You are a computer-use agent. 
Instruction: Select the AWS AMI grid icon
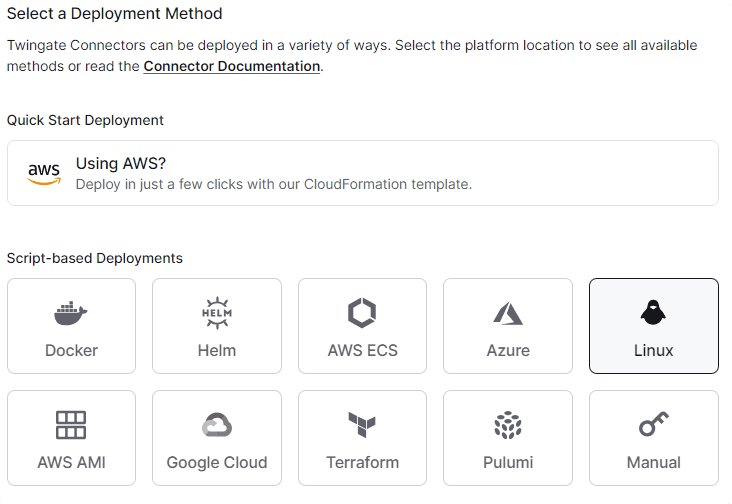point(71,425)
